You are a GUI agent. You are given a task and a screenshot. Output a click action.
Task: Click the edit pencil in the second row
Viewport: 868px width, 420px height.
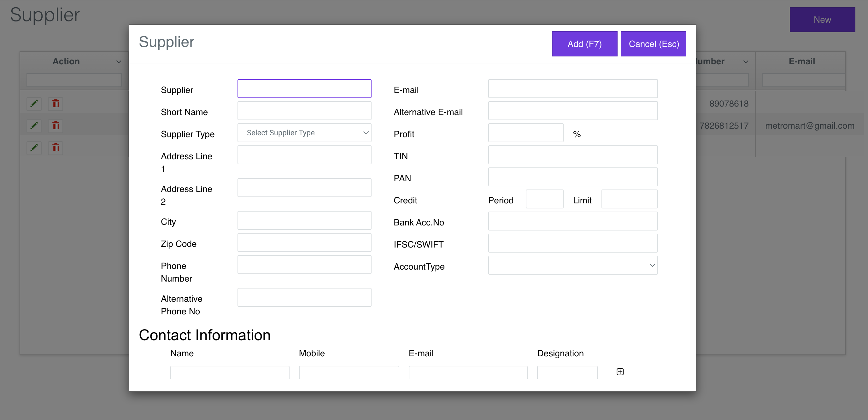coord(34,125)
